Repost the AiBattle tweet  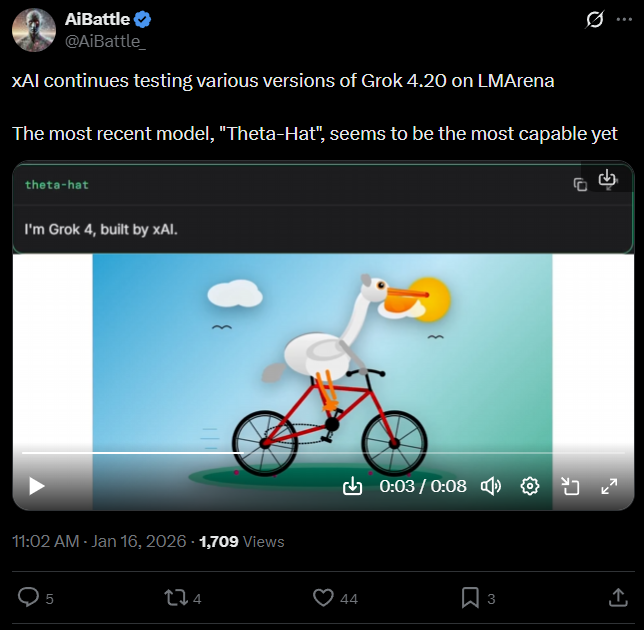point(175,598)
